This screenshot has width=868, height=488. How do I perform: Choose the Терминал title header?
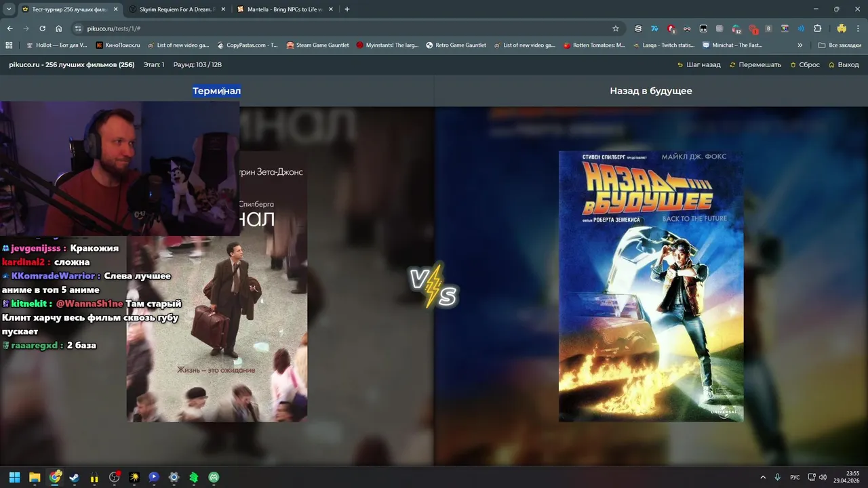[x=216, y=91]
